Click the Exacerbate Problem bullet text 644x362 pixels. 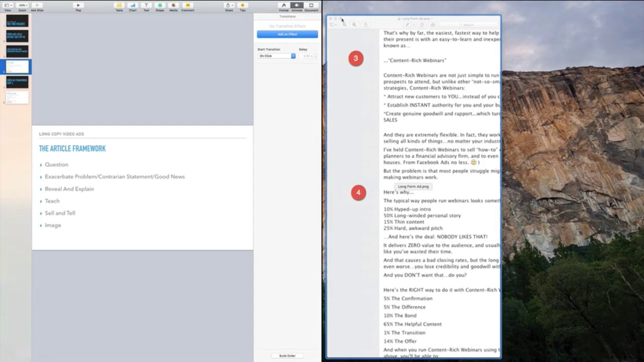[115, 176]
